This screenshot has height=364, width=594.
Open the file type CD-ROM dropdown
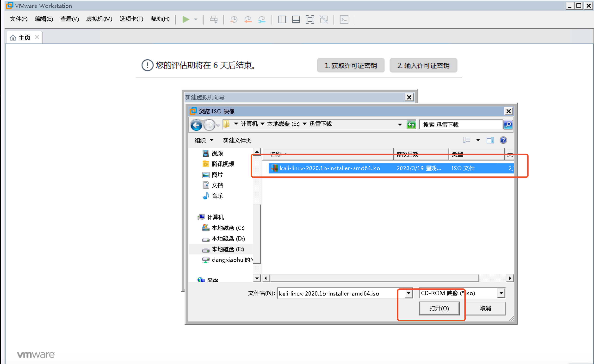[501, 293]
